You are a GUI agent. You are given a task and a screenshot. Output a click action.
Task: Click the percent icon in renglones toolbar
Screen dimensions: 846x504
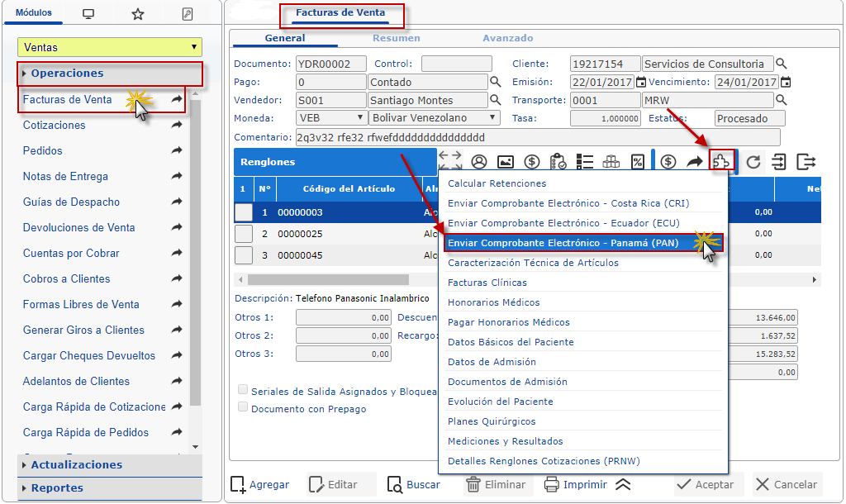tap(637, 162)
